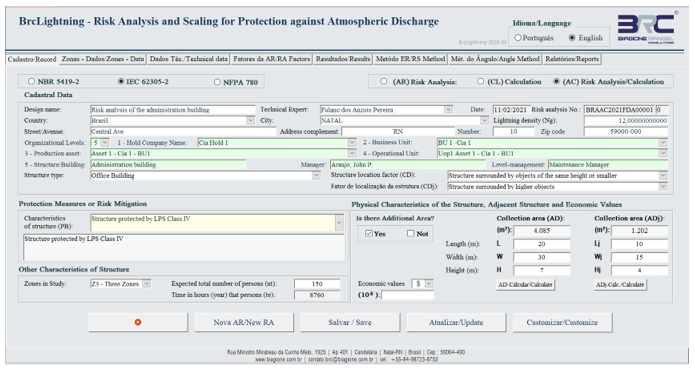Open Structure location factor (CD) dropdown

[663, 176]
